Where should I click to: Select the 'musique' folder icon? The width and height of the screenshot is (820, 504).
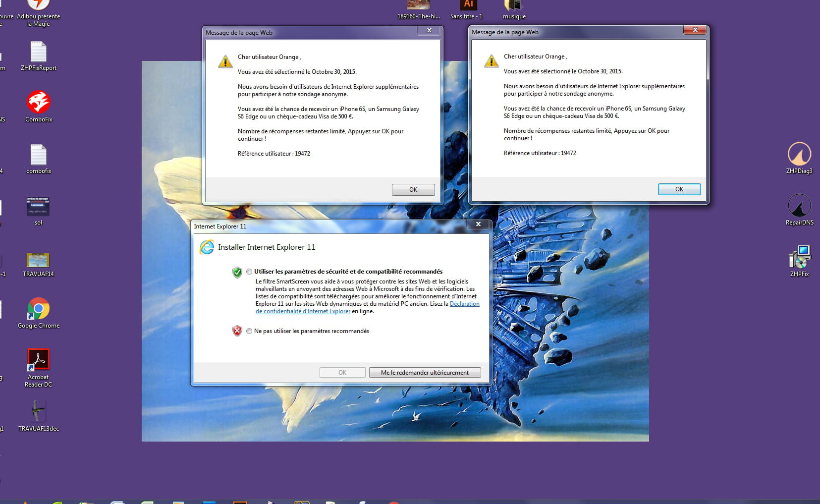[x=514, y=5]
